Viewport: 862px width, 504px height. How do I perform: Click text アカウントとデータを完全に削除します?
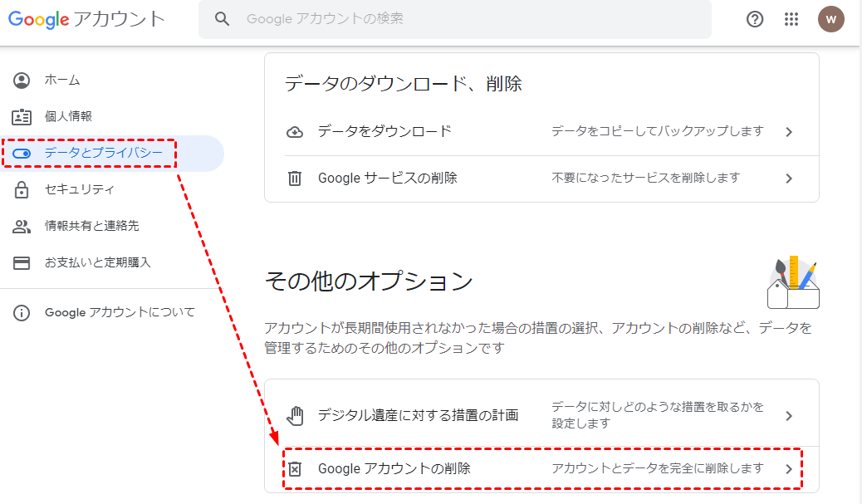[658, 468]
